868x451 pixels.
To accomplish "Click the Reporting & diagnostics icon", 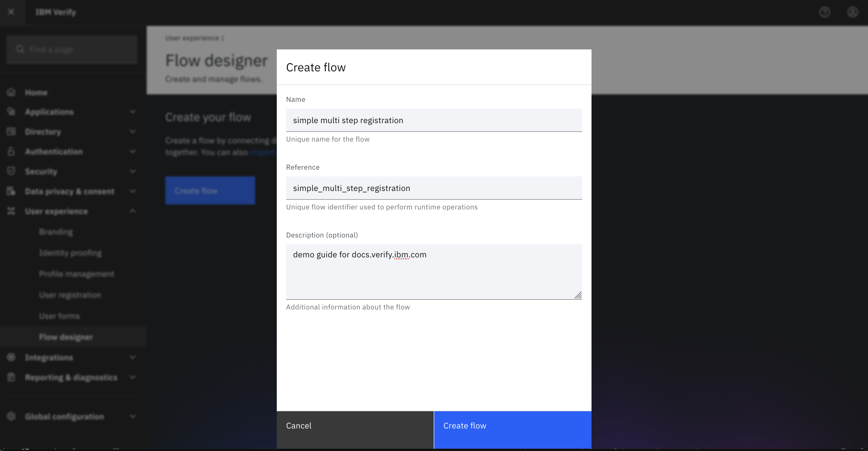I will click(x=11, y=377).
